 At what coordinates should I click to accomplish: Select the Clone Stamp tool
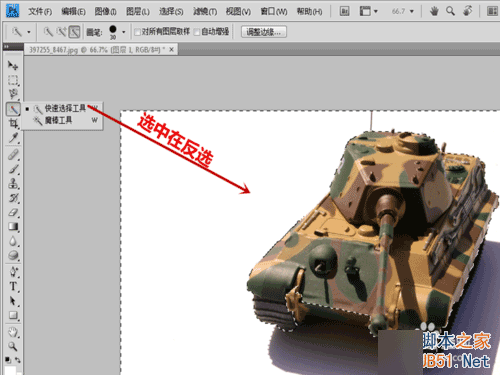pos(13,183)
